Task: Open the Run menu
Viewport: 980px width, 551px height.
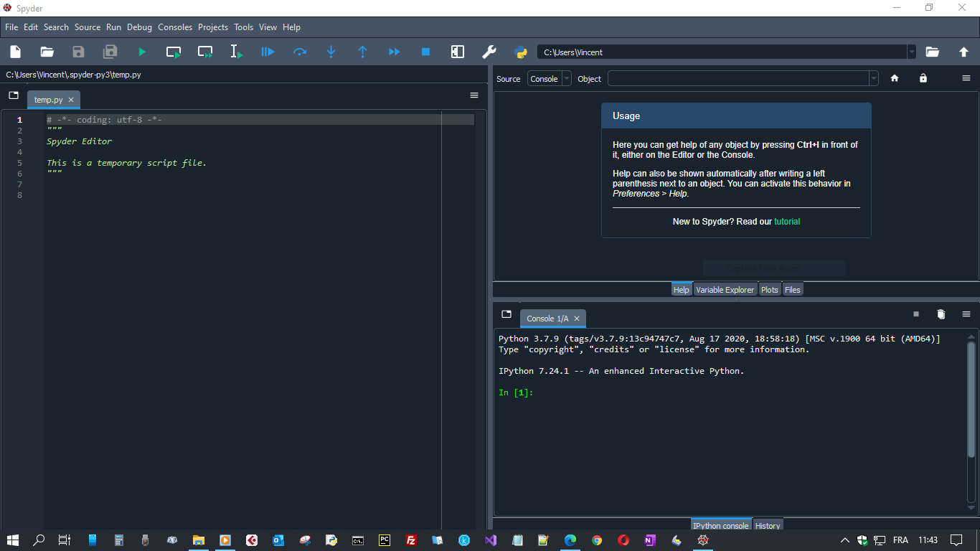Action: pos(113,27)
